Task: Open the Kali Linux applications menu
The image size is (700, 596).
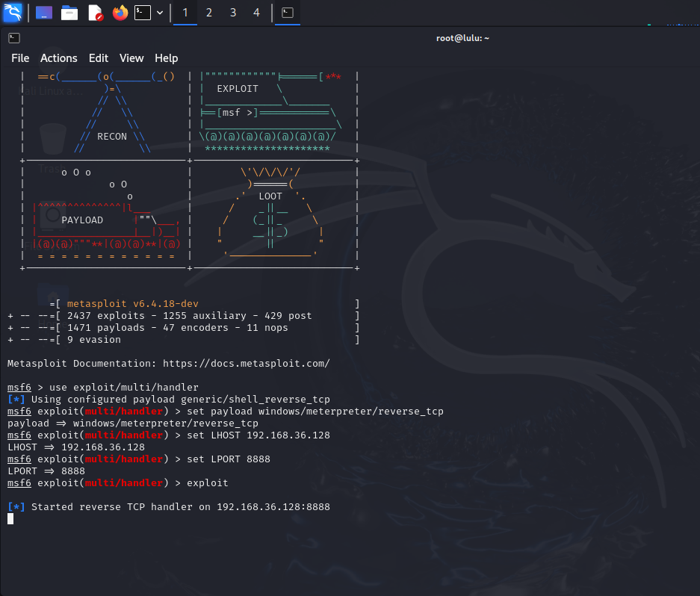Action: 13,13
